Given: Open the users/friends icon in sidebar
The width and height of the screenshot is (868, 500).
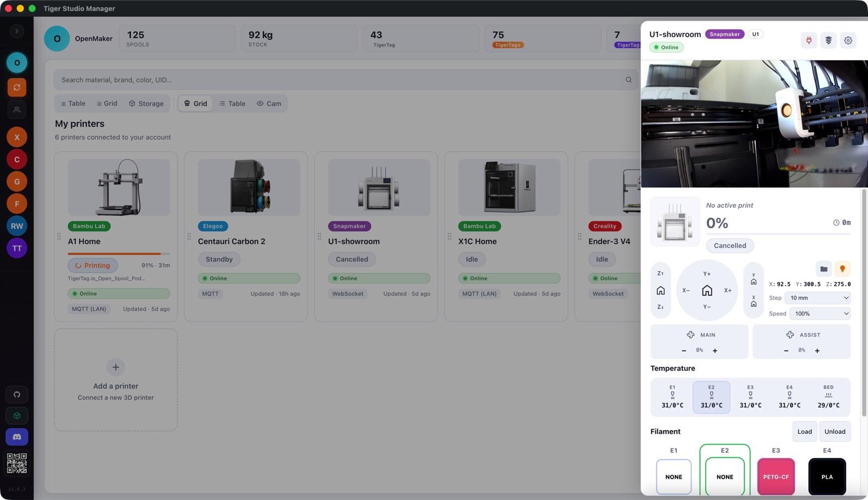Looking at the screenshot, I should pyautogui.click(x=17, y=110).
